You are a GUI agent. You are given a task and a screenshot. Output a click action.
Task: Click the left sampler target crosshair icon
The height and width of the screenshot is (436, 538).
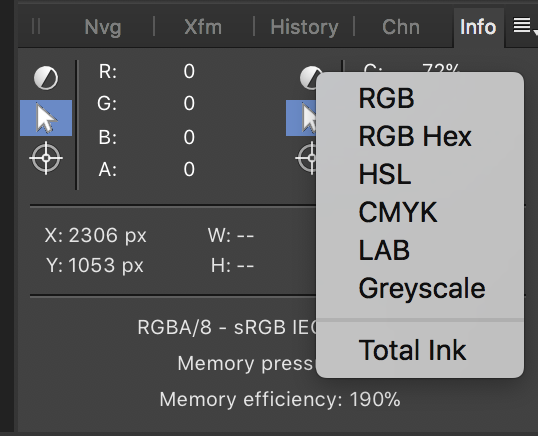pyautogui.click(x=46, y=158)
